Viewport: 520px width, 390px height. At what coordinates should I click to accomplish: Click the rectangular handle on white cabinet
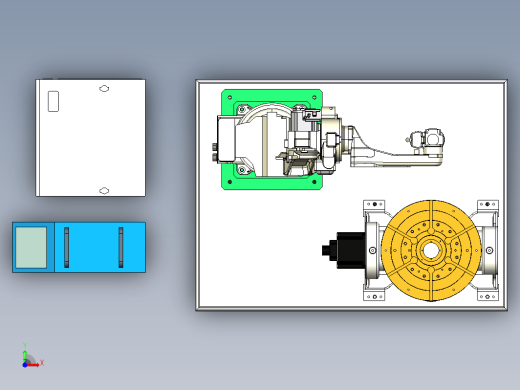click(x=53, y=101)
